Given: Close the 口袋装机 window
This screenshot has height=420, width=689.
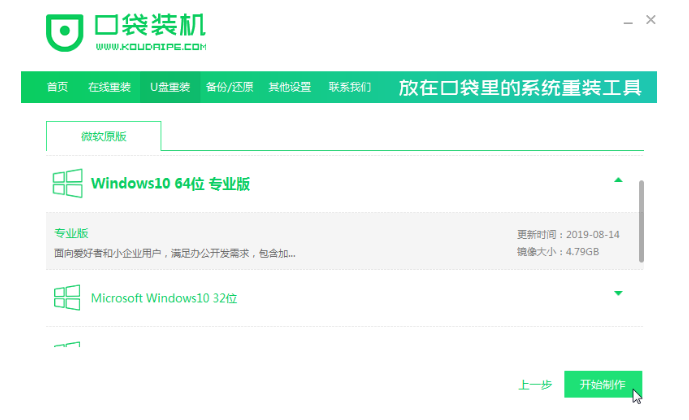Looking at the screenshot, I should 651,19.
